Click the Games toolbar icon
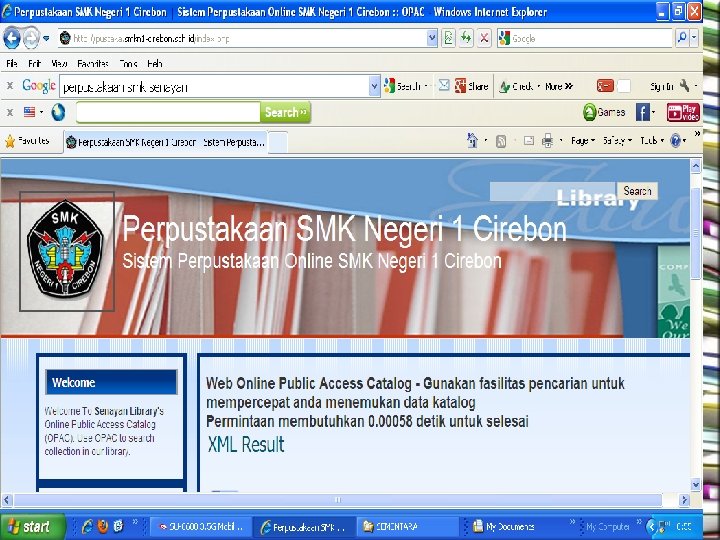 (604, 112)
